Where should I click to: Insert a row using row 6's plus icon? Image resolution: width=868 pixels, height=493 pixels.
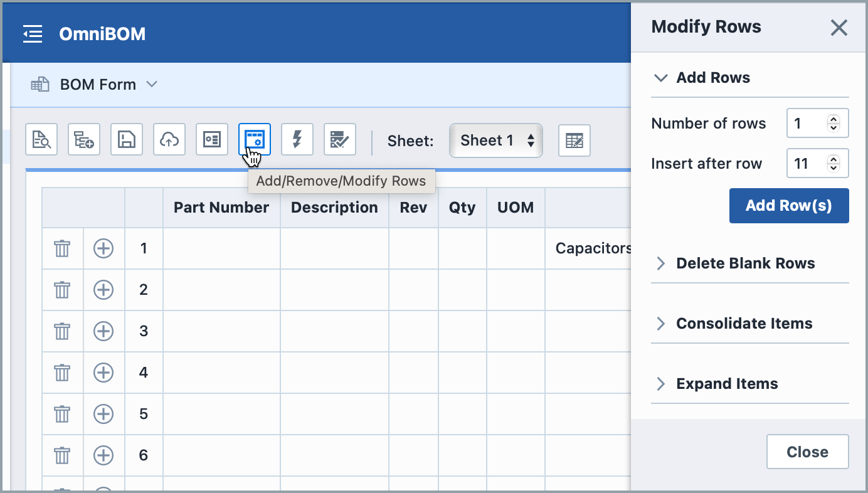tap(103, 455)
